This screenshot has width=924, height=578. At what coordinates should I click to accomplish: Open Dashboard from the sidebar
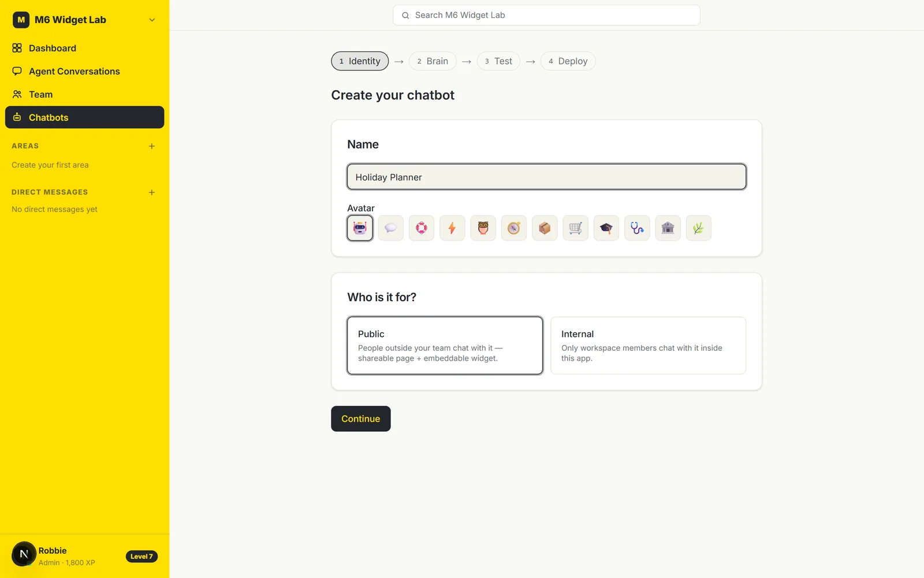coord(84,48)
